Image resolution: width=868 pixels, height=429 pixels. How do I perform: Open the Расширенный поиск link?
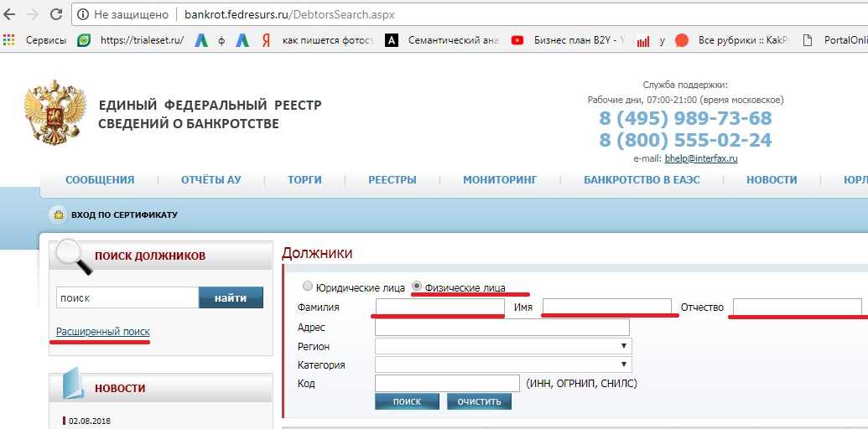(103, 332)
